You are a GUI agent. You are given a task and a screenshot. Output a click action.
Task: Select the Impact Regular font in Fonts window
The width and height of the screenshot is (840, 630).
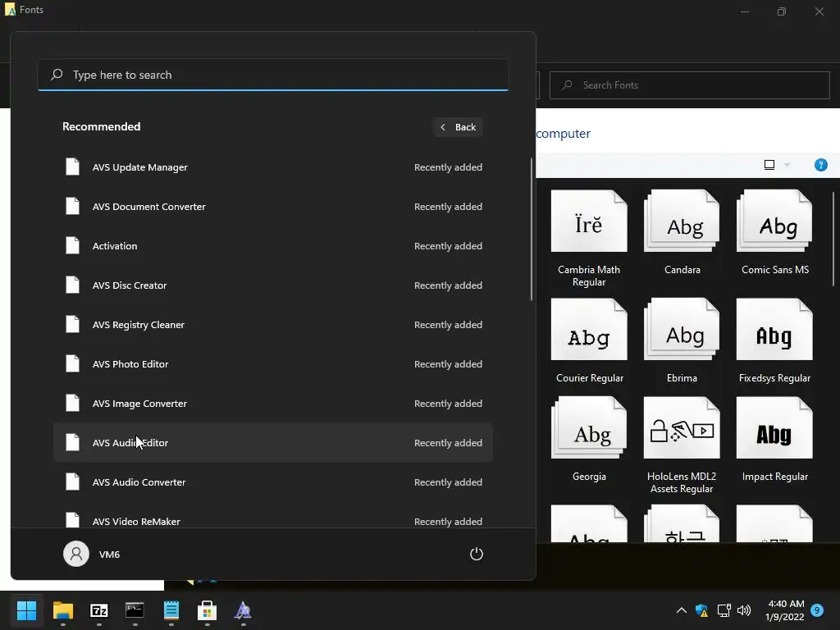click(x=774, y=440)
